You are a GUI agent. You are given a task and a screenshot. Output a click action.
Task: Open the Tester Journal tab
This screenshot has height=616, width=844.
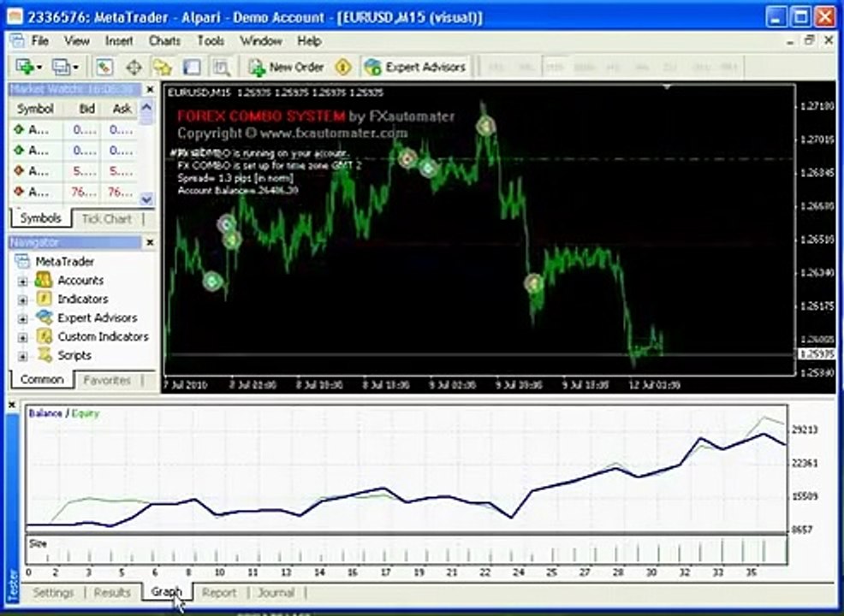tap(276, 593)
